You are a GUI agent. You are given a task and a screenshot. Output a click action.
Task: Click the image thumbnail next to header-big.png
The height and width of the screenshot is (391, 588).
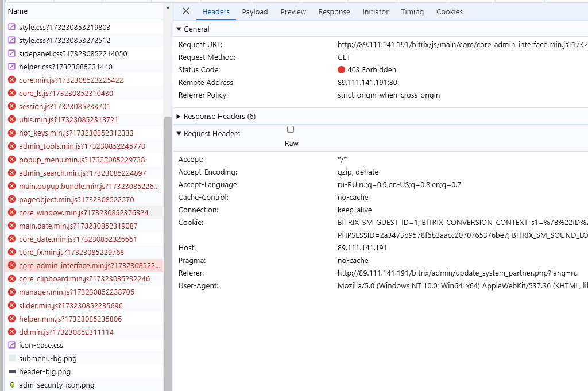coord(12,371)
